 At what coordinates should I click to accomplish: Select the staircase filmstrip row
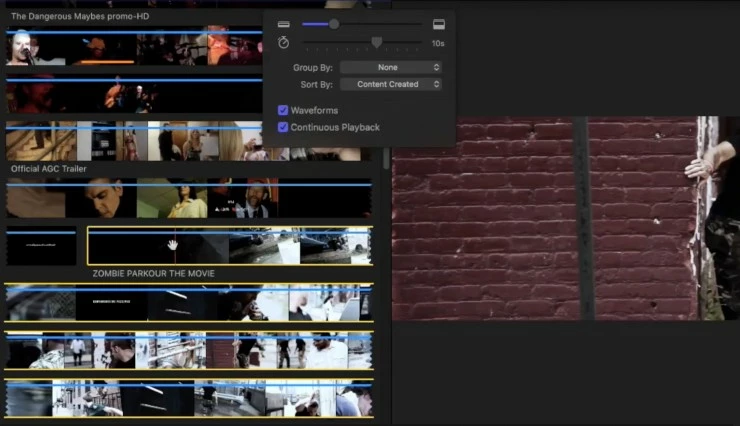pyautogui.click(x=134, y=141)
